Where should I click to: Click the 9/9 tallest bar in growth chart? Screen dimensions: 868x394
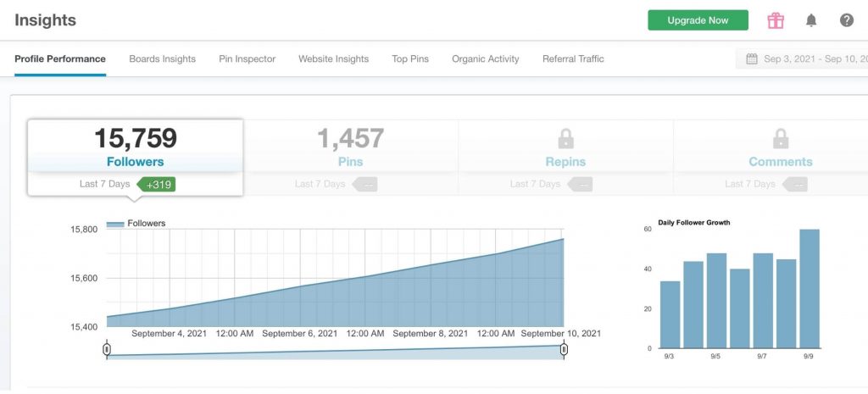point(810,289)
